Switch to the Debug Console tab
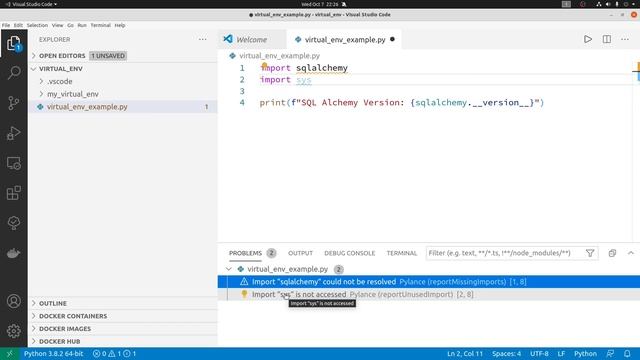Viewport: 640px width, 360px height. (349, 253)
